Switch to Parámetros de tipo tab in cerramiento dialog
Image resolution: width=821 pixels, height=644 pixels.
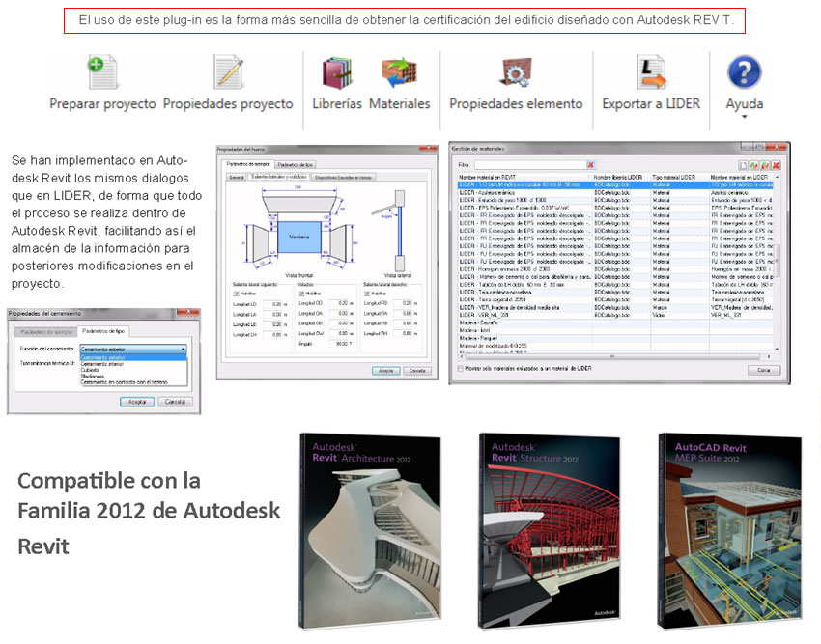click(103, 331)
